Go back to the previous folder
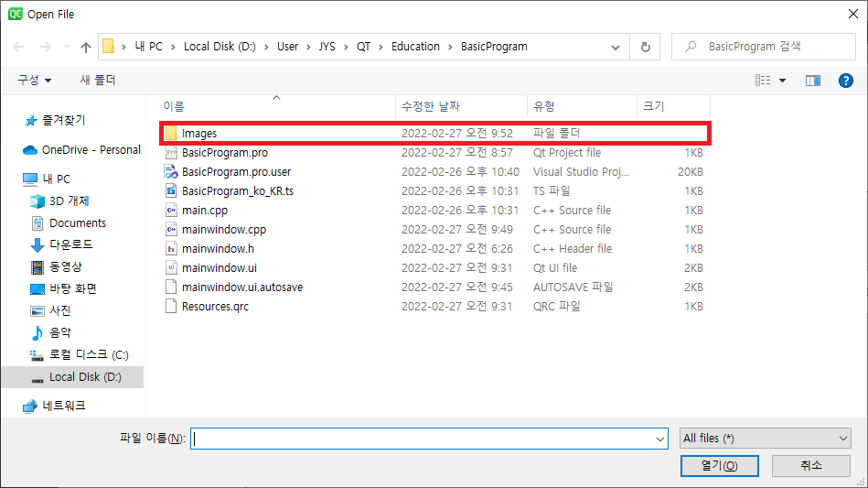Screen dimensions: 868x488 tap(18, 47)
